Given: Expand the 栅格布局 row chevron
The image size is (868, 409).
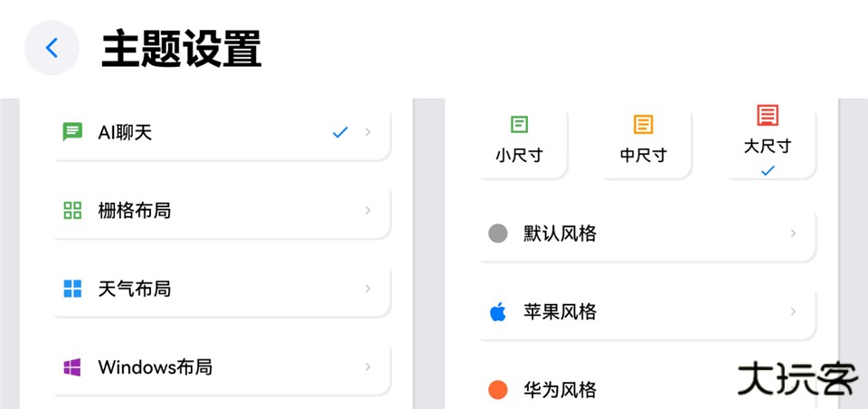Looking at the screenshot, I should [368, 211].
